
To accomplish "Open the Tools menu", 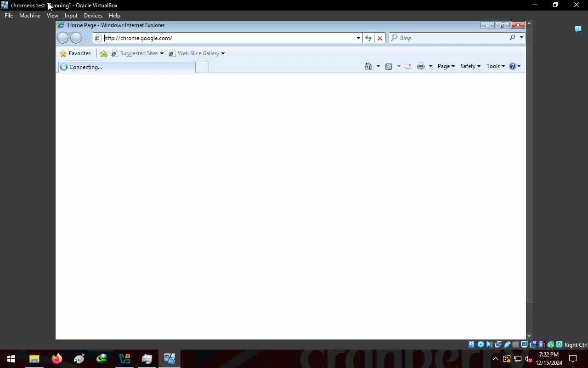I will 496,66.
